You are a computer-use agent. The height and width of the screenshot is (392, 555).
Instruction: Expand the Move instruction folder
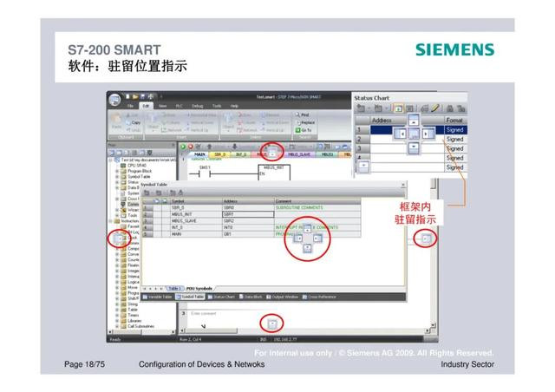(x=117, y=288)
